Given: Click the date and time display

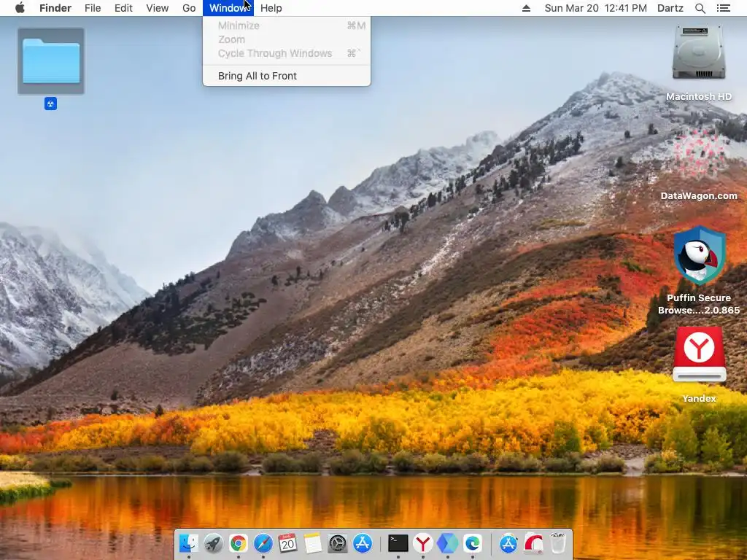Looking at the screenshot, I should click(x=595, y=8).
